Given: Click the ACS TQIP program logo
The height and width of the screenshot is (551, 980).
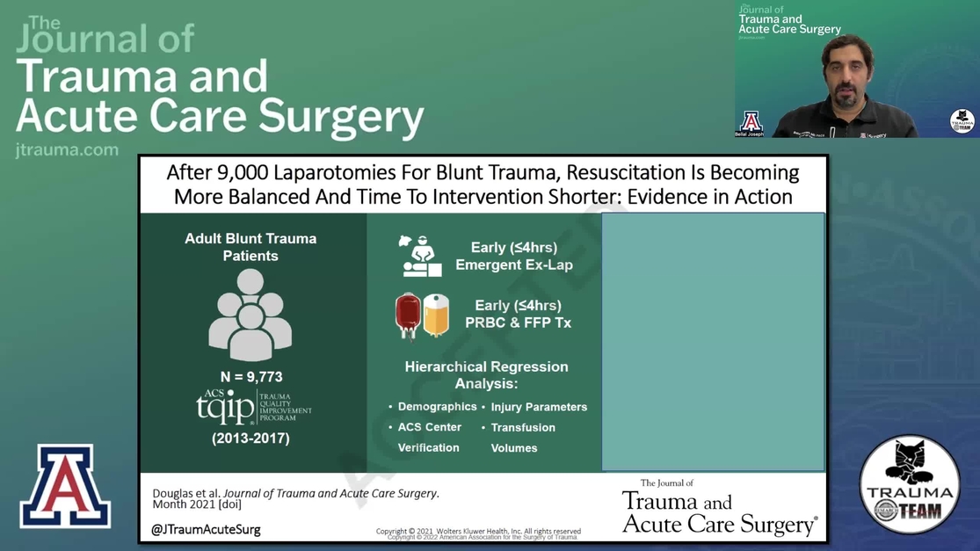Looking at the screenshot, I should pyautogui.click(x=252, y=407).
